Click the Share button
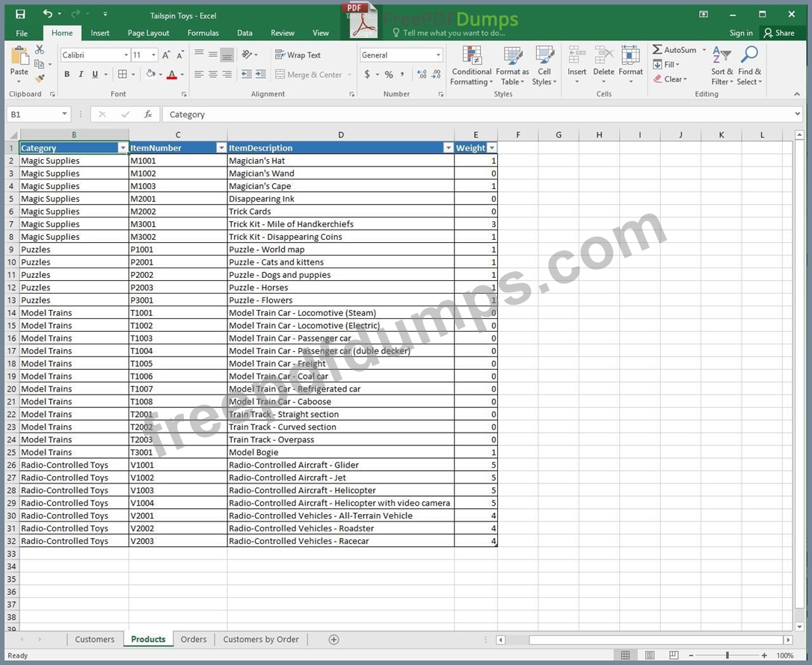Viewport: 812px width, 665px height. point(779,33)
